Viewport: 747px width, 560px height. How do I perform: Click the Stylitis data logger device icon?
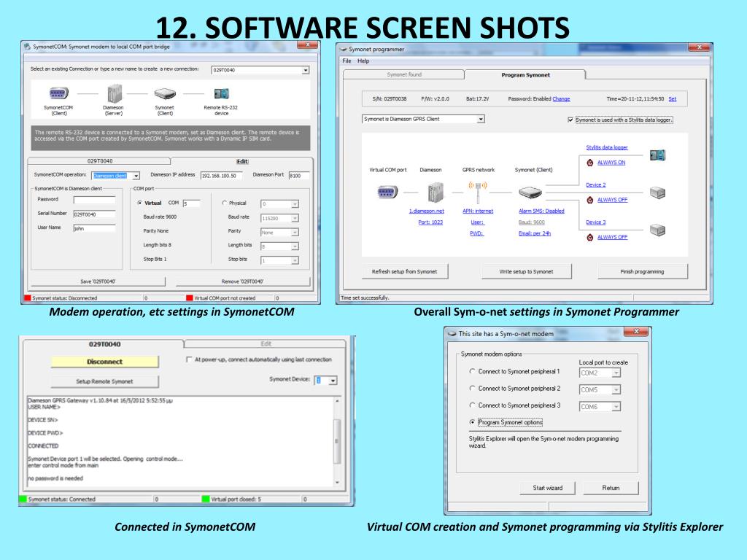[657, 155]
